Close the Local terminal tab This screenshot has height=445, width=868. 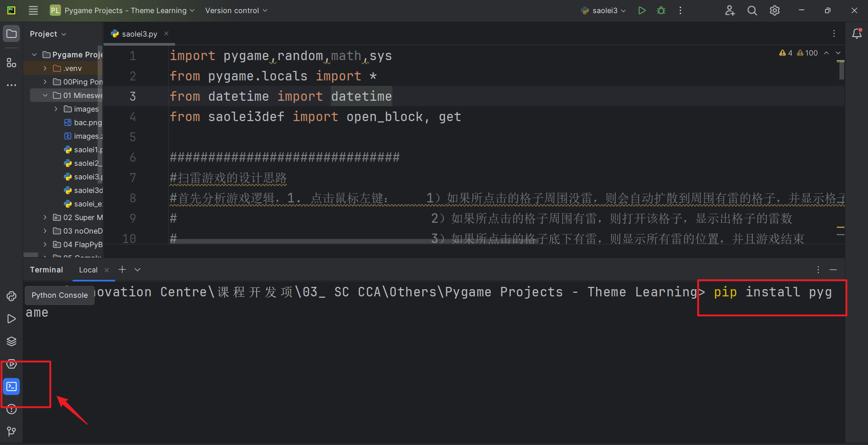(107, 270)
